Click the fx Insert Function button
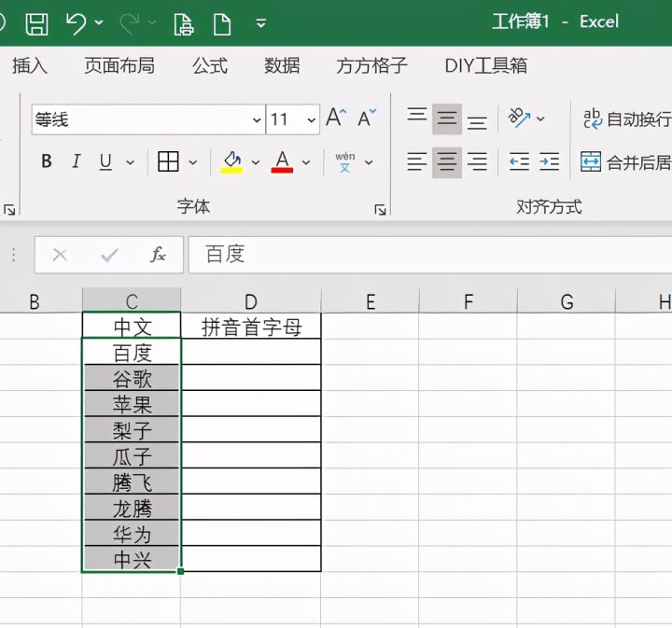Screen dimensions: 672x628 (x=158, y=255)
